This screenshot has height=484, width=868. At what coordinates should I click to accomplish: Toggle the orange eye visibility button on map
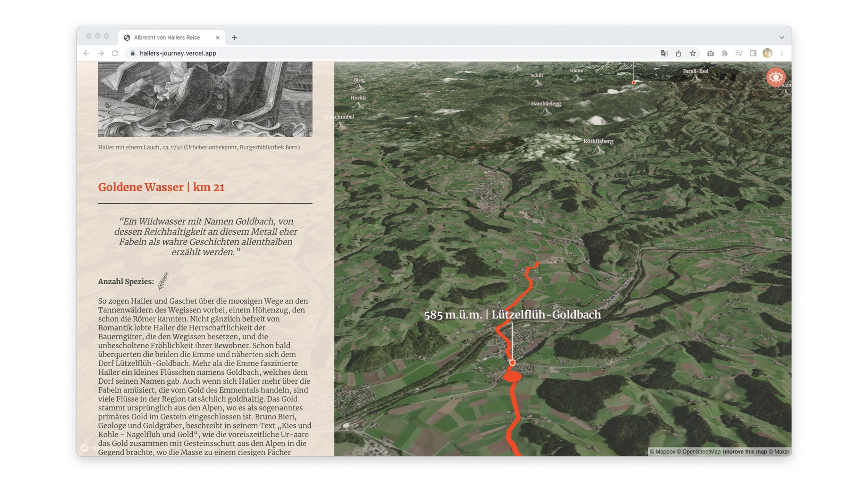tap(776, 77)
